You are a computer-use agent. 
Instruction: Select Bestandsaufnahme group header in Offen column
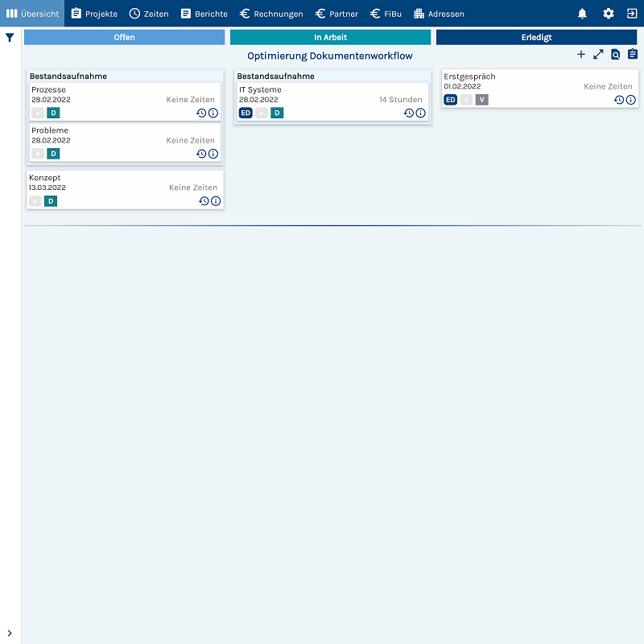pos(68,76)
